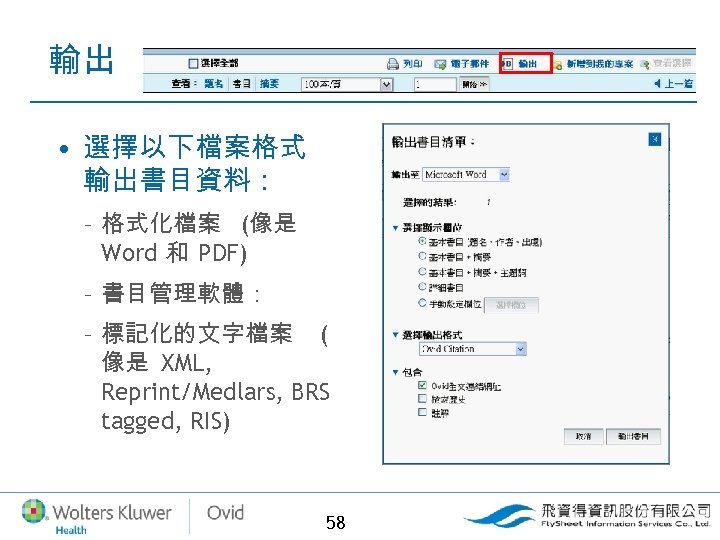720x540 pixels.
Task: Open the Microsoft Word export-to dropdown
Action: pyautogui.click(x=466, y=174)
